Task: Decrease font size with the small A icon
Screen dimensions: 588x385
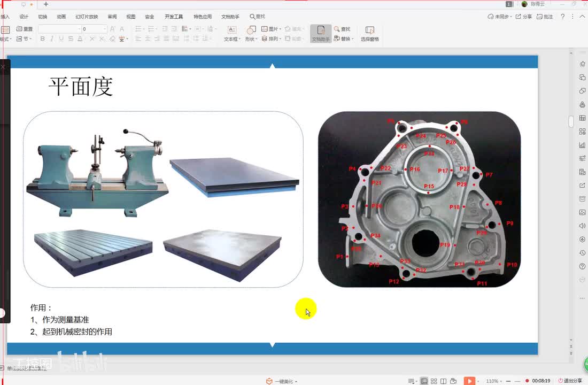Action: [122, 29]
